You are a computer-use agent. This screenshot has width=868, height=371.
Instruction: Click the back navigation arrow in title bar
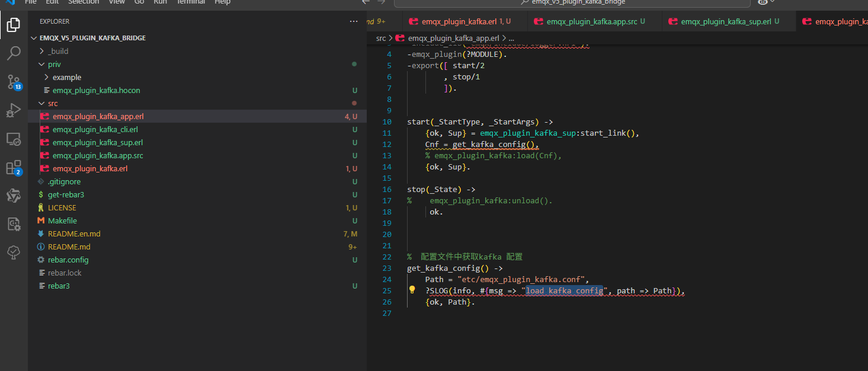366,2
